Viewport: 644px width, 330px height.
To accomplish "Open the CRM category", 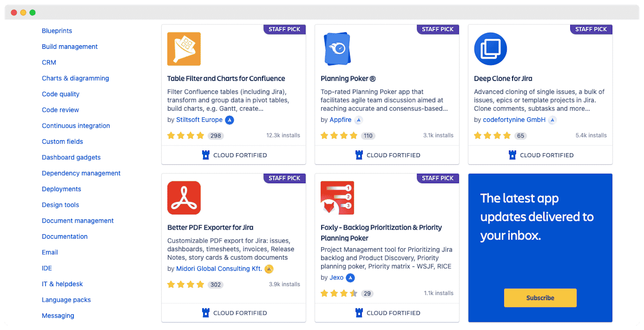I will pyautogui.click(x=49, y=62).
